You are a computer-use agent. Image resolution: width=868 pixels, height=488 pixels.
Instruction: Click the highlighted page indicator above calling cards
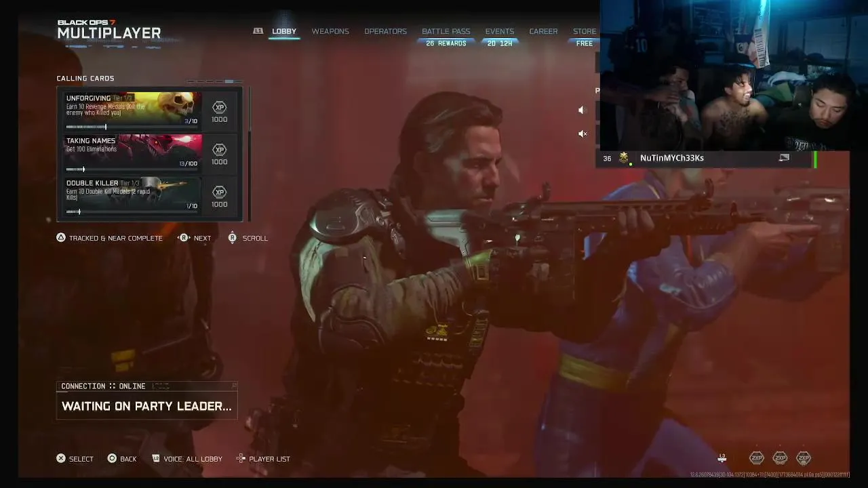229,81
